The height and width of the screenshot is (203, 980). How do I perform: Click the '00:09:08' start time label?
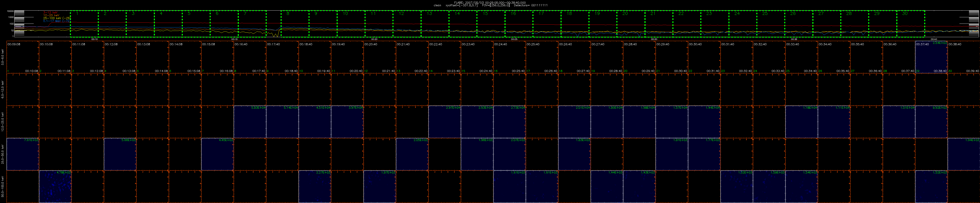[14, 44]
